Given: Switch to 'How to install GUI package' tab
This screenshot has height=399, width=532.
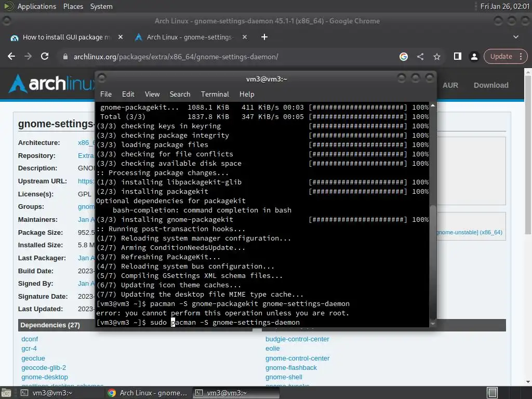Looking at the screenshot, I should coord(66,37).
